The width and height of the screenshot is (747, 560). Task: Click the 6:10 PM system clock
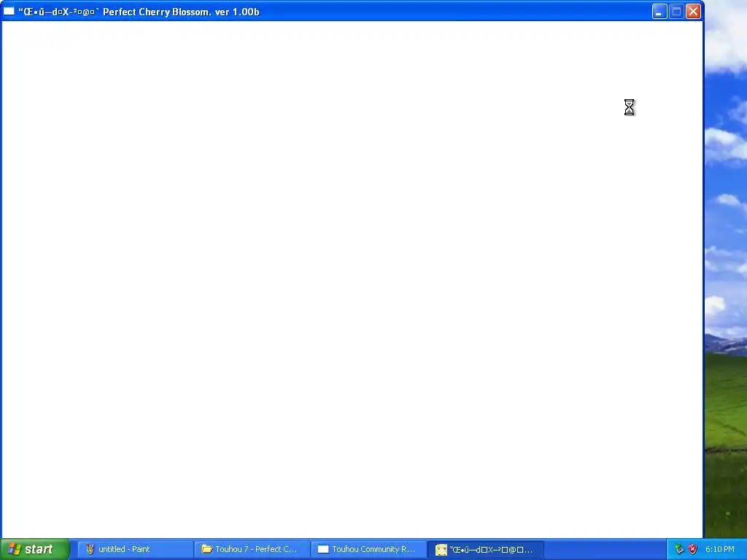[x=719, y=549]
